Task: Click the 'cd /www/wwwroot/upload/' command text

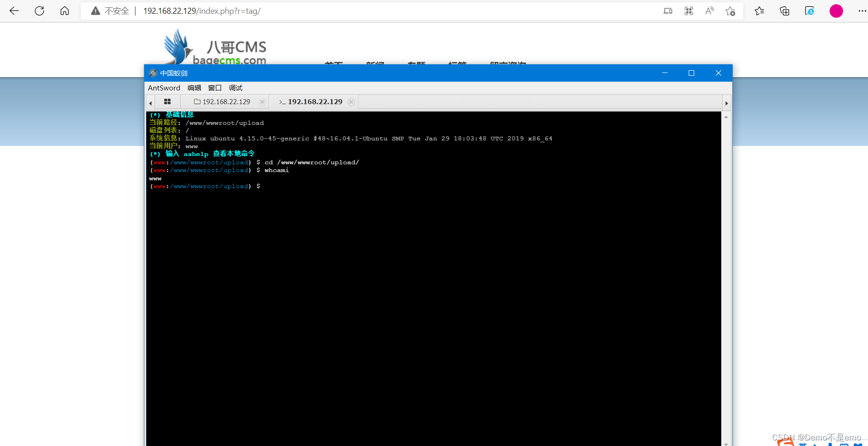Action: (312, 162)
